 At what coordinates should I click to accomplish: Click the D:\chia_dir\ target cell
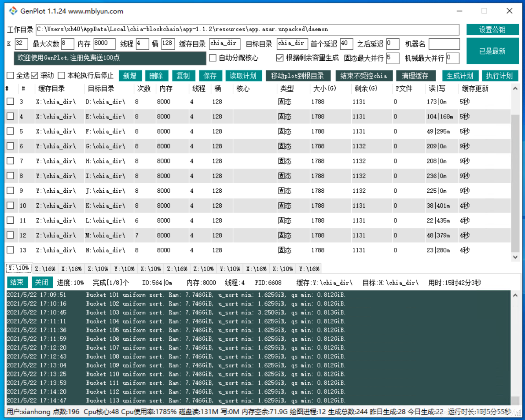[x=105, y=102]
